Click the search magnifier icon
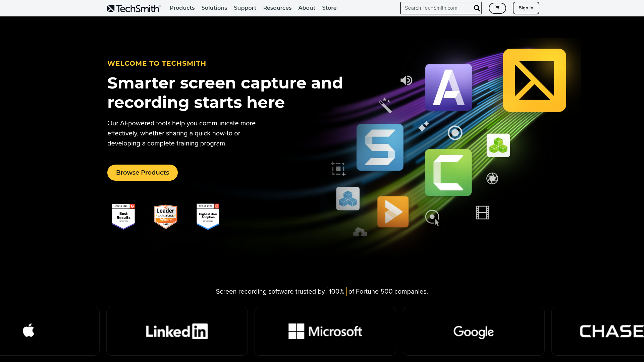The width and height of the screenshot is (644, 362). pos(476,8)
